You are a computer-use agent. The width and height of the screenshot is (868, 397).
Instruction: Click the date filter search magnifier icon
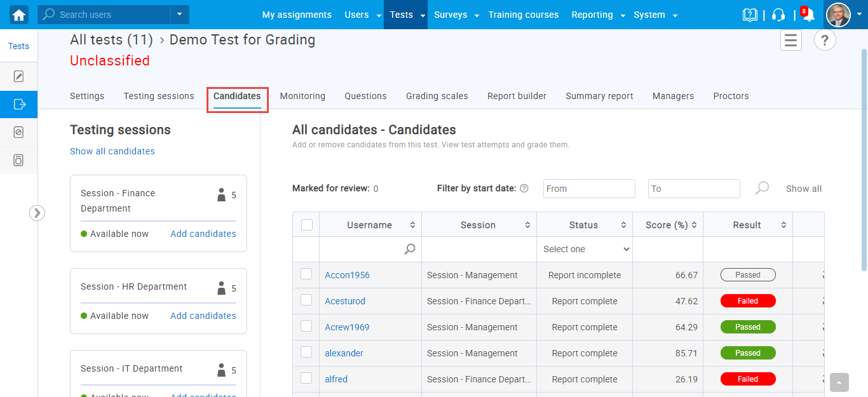tap(762, 189)
